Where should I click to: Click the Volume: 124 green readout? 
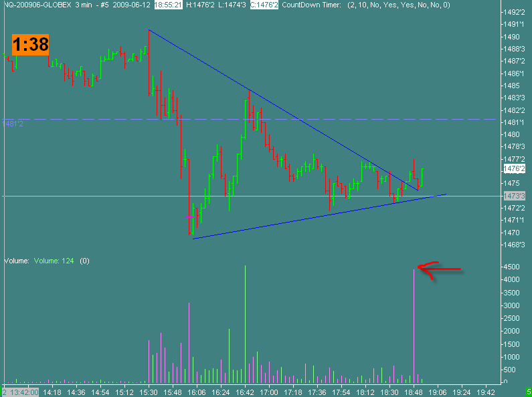tap(54, 261)
